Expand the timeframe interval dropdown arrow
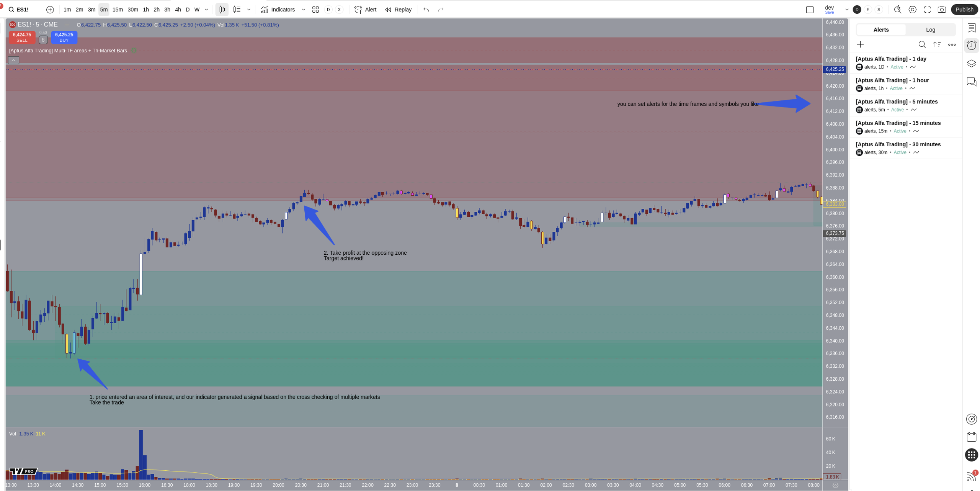Image resolution: width=980 pixels, height=491 pixels. pyautogui.click(x=206, y=10)
